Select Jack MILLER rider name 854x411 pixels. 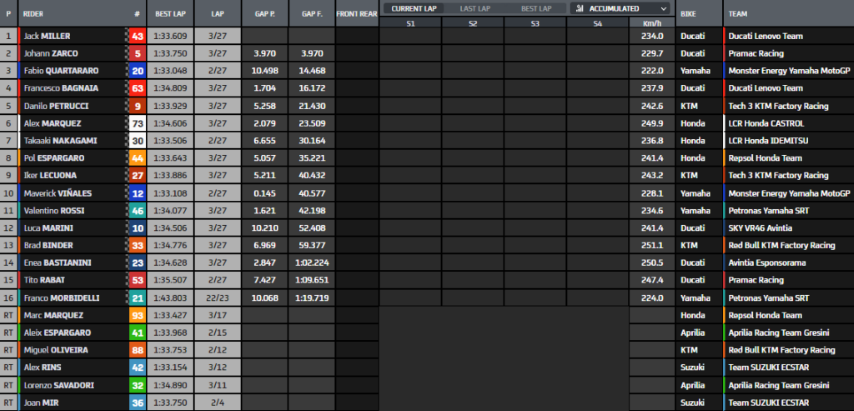click(47, 36)
